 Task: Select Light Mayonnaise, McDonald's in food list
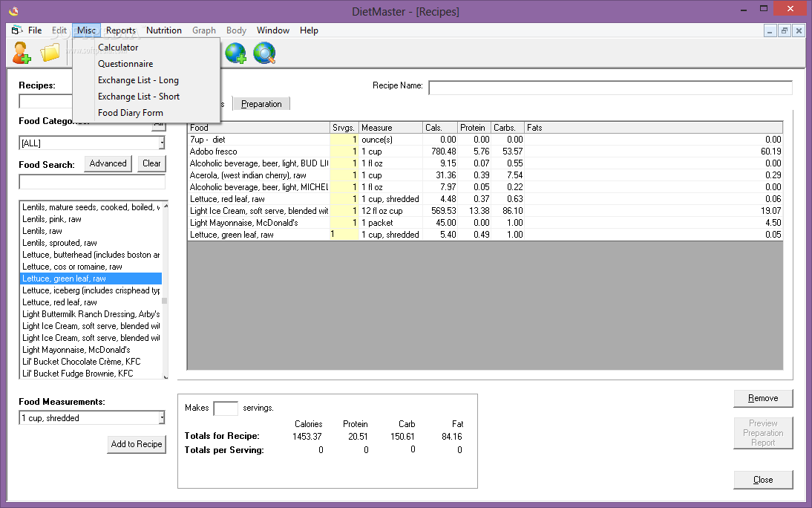click(x=91, y=351)
